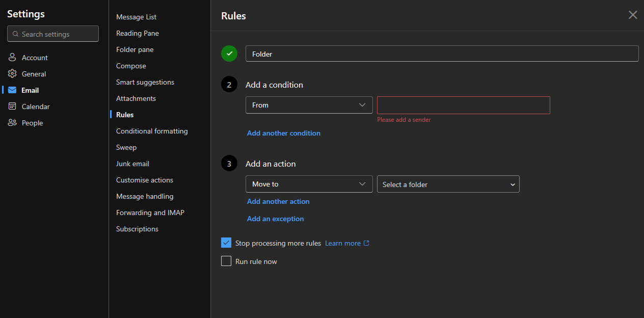Click Add an exception
Viewport: 644px width, 318px height.
276,219
